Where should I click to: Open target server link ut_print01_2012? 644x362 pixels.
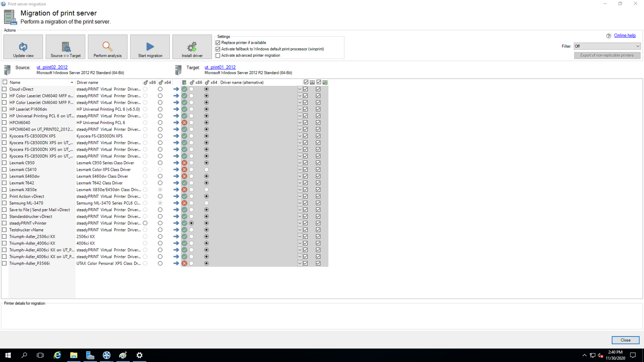(x=220, y=67)
